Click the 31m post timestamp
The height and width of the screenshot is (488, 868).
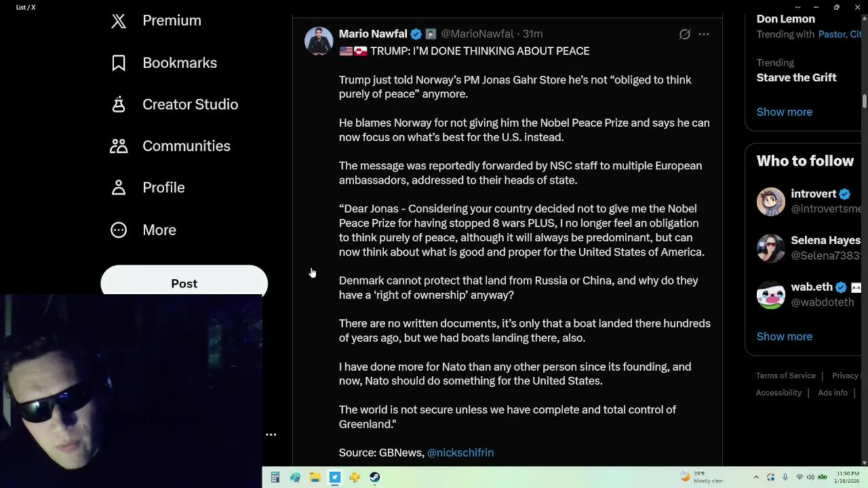[532, 34]
